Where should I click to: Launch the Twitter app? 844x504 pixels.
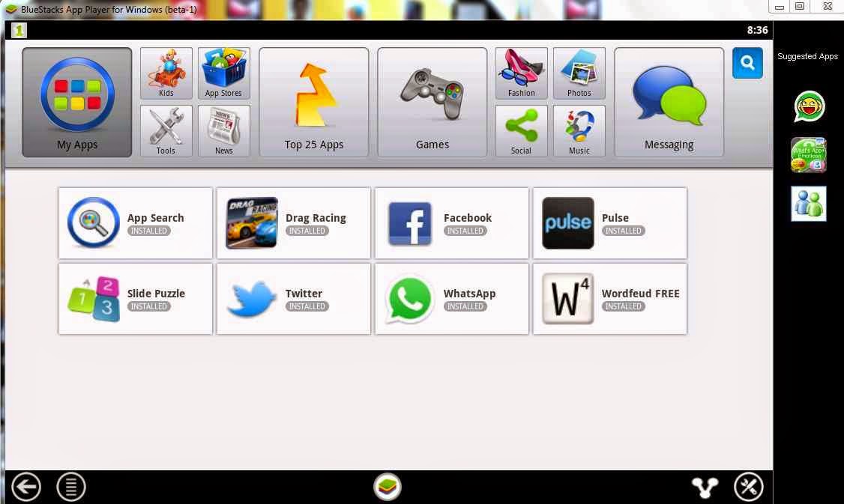click(294, 299)
